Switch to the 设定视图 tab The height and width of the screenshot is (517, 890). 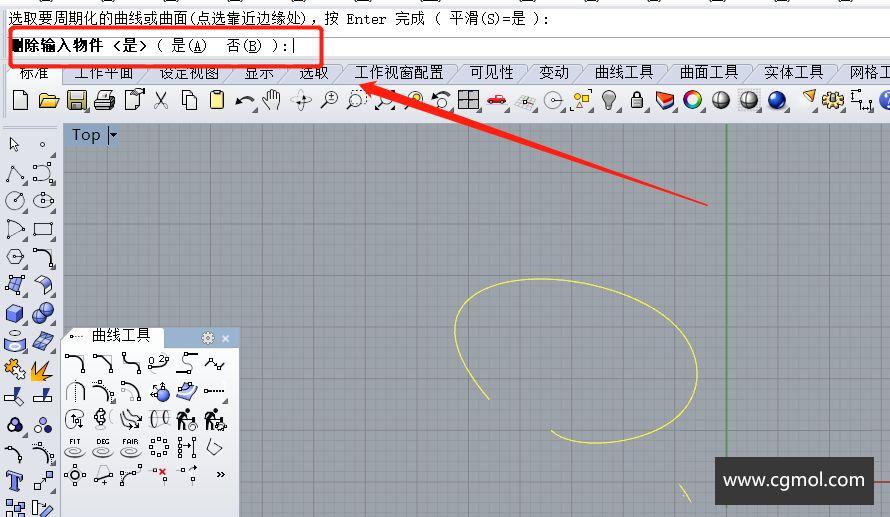[189, 73]
